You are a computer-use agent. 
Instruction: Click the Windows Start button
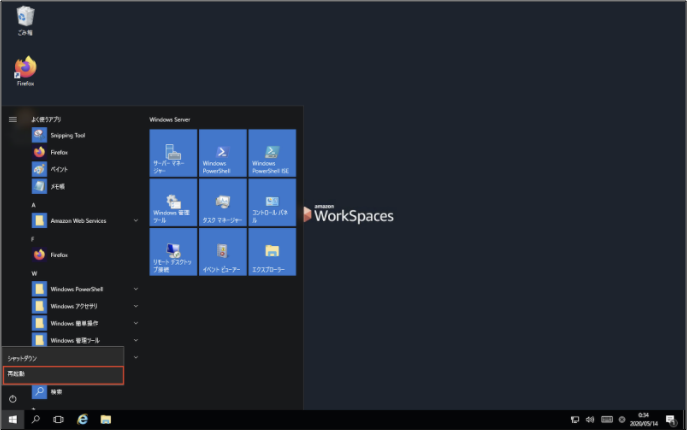click(13, 420)
